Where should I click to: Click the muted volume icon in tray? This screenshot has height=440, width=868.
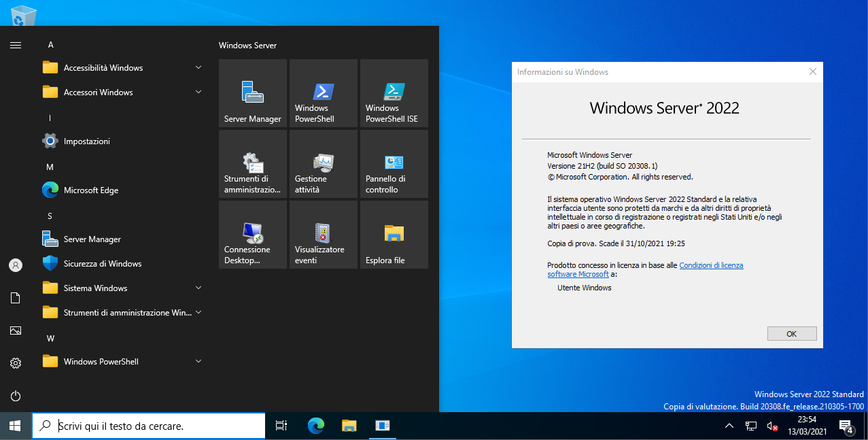pos(772,426)
